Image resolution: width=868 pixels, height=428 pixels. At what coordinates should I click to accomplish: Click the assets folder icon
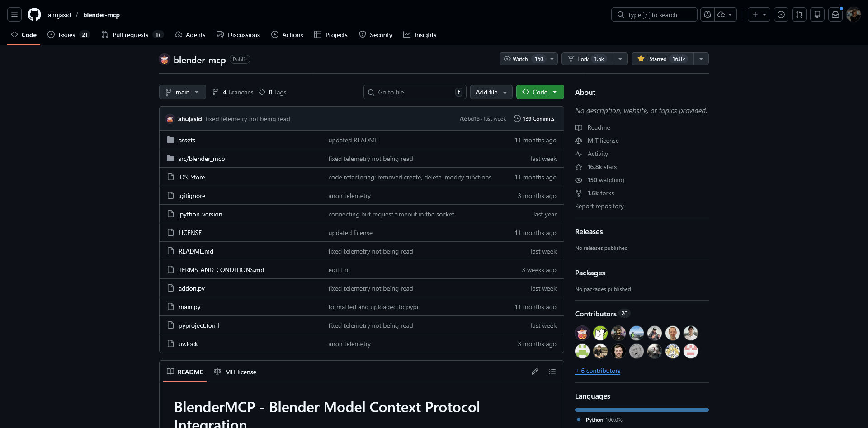coord(170,140)
